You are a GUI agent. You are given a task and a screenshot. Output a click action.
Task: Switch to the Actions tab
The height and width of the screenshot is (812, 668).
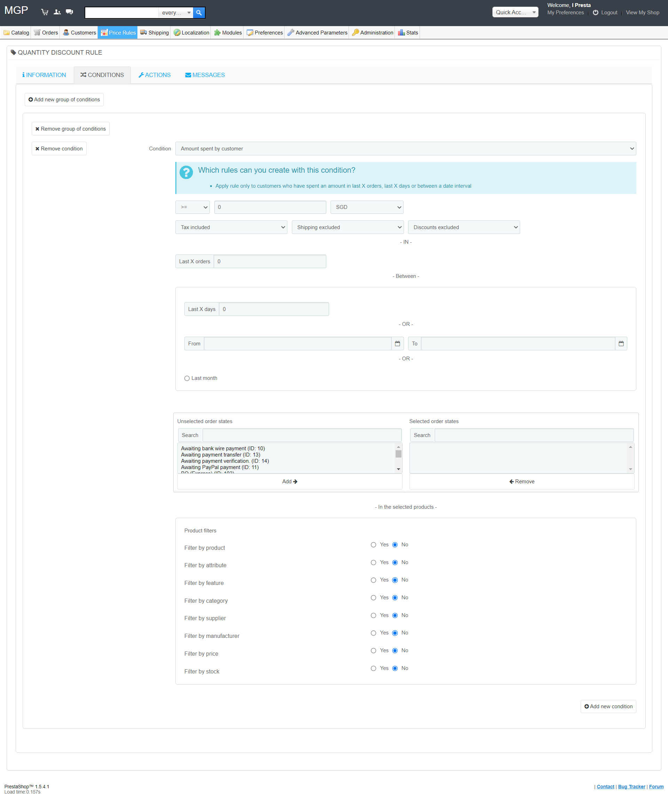(x=154, y=75)
